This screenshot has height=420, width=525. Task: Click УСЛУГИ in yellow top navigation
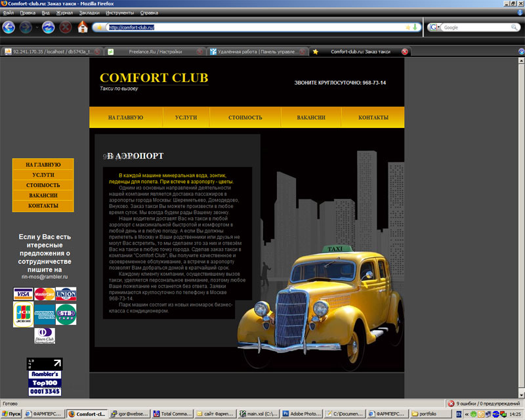point(186,117)
